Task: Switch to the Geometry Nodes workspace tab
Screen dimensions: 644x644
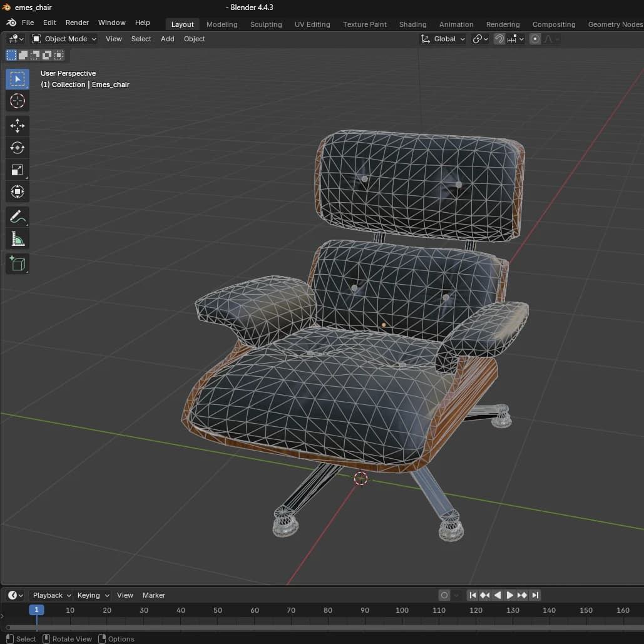Action: (615, 24)
